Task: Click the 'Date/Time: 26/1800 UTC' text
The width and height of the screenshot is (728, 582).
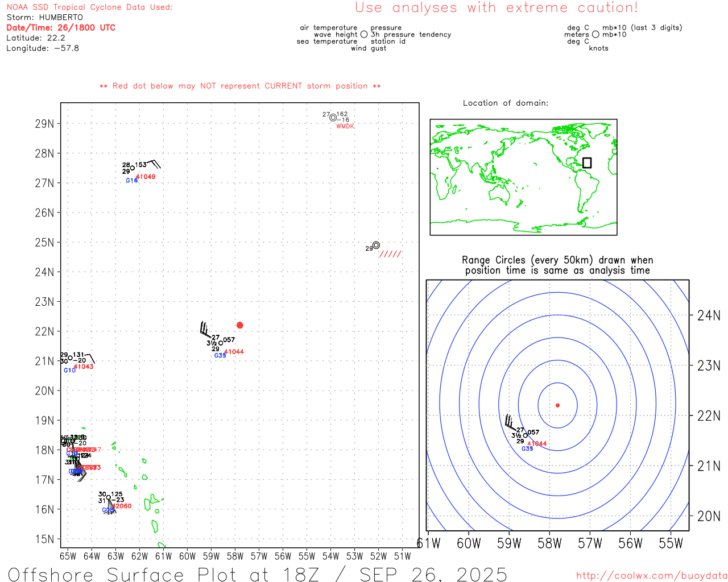Action: [61, 27]
